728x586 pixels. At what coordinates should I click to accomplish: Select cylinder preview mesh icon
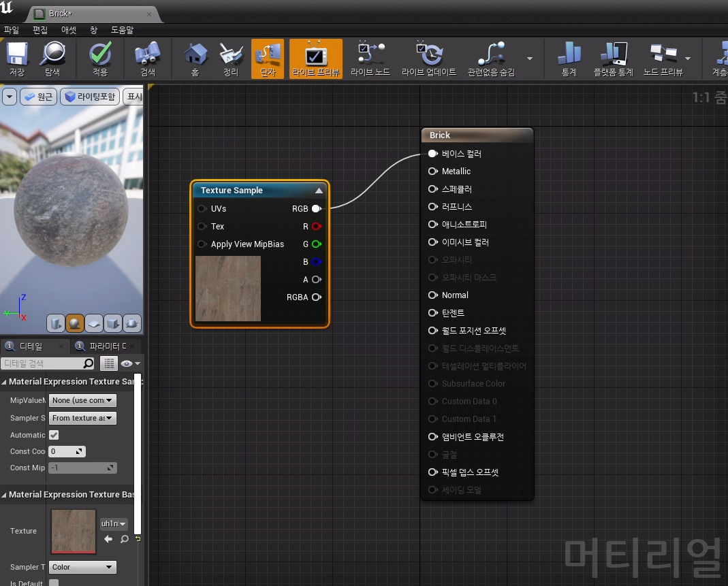coord(56,323)
